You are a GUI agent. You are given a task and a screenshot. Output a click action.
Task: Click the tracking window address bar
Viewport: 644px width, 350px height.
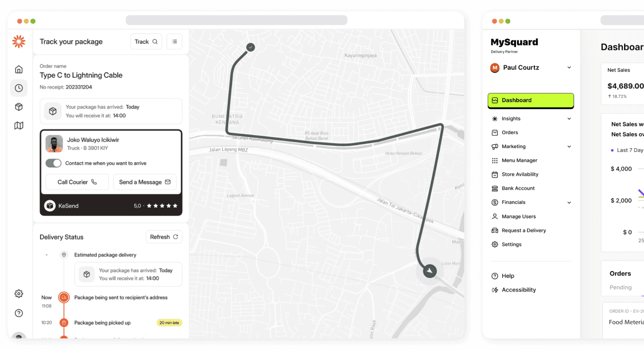coord(236,20)
